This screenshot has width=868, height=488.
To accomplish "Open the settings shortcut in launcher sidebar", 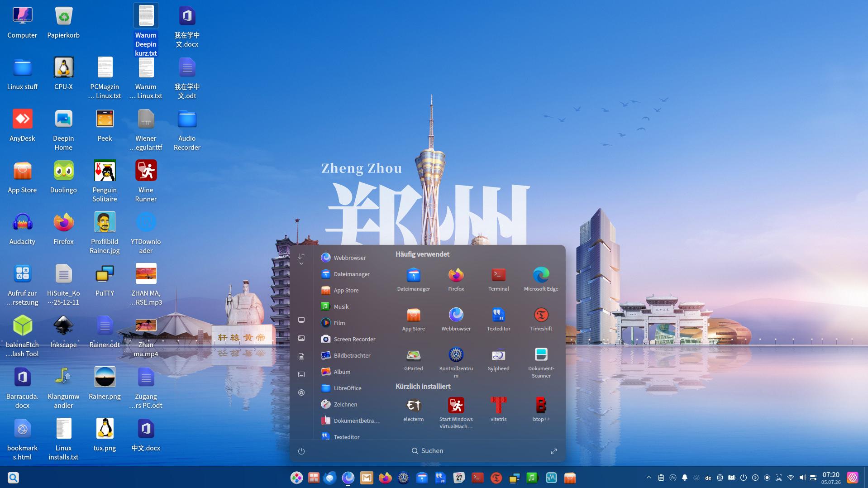I will coord(301,392).
